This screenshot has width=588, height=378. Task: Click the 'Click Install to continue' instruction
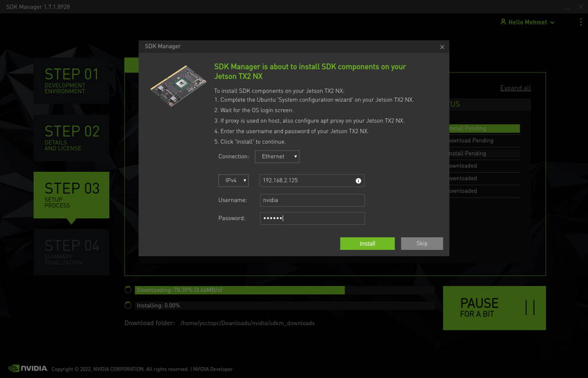pos(250,142)
